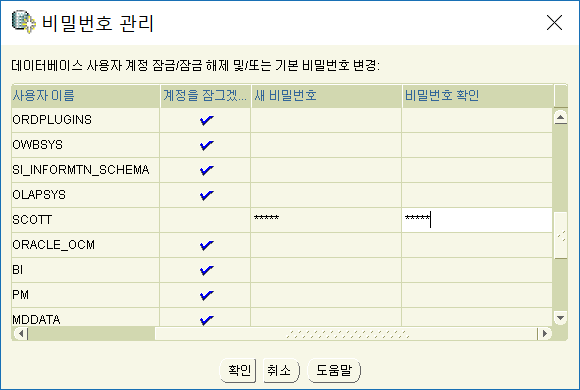This screenshot has height=390, width=580.
Task: Open help with 도움말 button
Action: [x=334, y=370]
